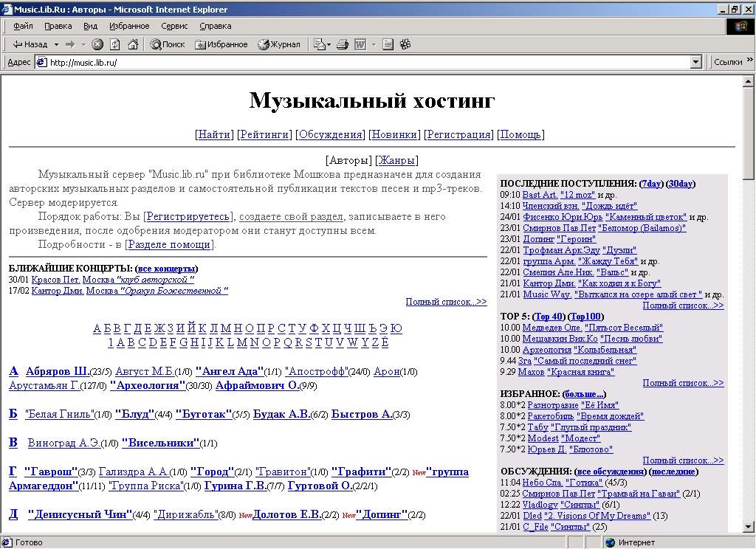
Task: Open the Регистрация link
Action: tap(458, 134)
